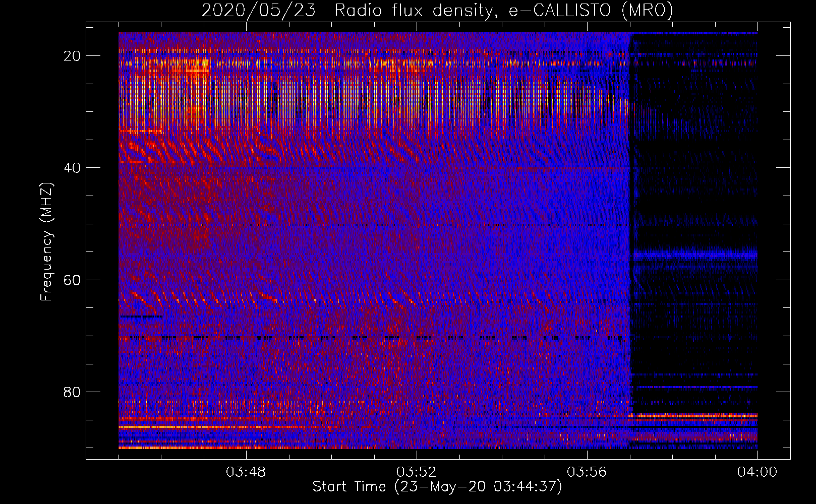Click the '80' frequency tick label
The height and width of the screenshot is (504, 816).
(x=73, y=392)
